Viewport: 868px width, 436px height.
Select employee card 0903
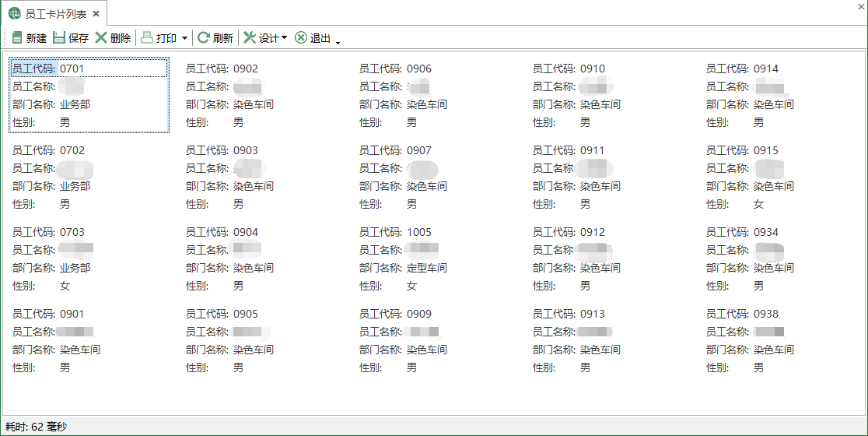click(262, 178)
